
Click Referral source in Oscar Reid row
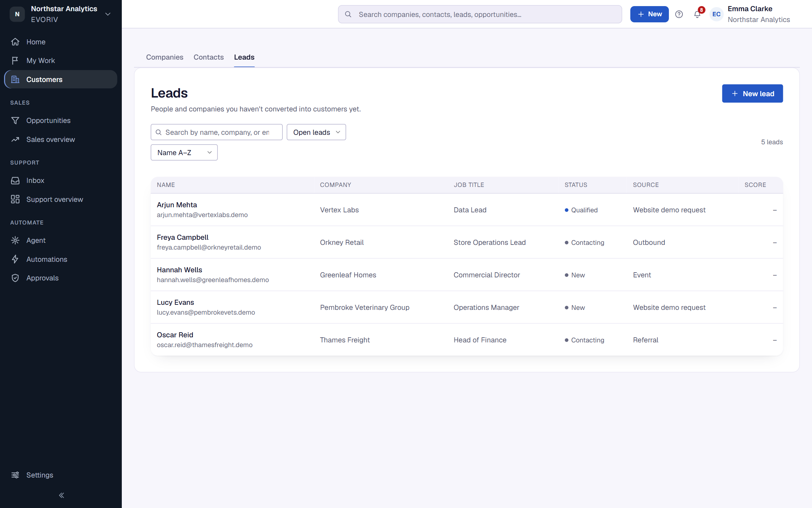646,340
